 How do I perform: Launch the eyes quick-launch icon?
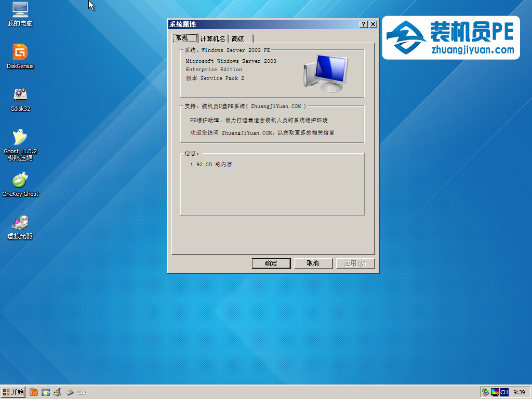[x=82, y=393]
